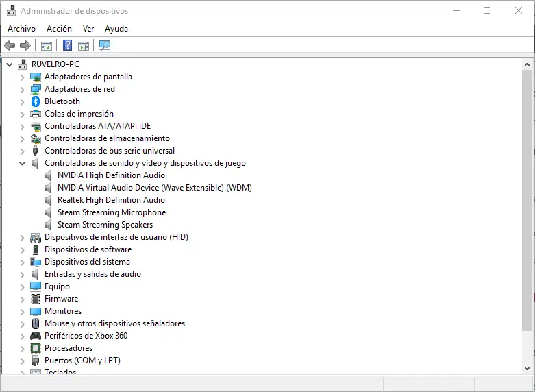Click the Controladoras de almacenamiento icon
This screenshot has width=535, height=392.
36,138
